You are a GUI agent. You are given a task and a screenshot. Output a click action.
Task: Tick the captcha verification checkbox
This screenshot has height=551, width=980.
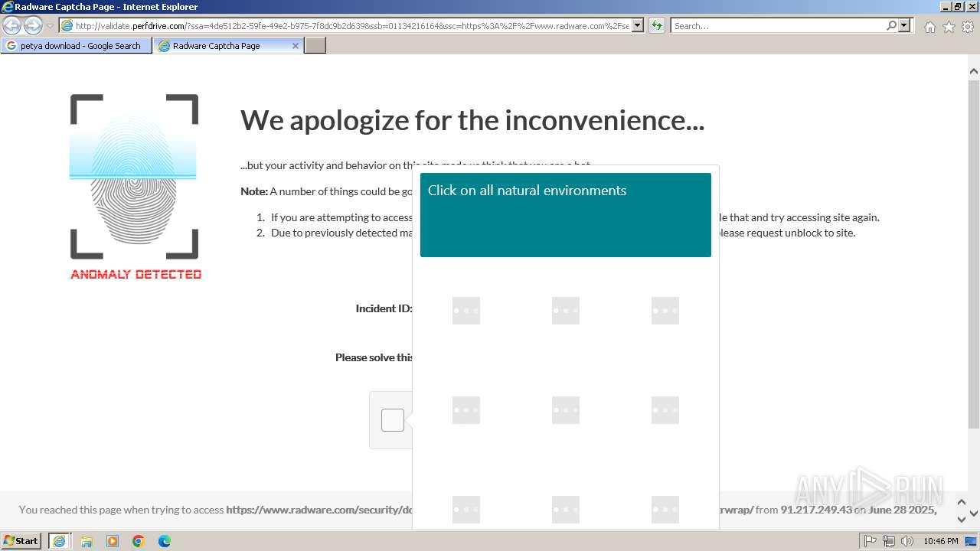click(393, 420)
